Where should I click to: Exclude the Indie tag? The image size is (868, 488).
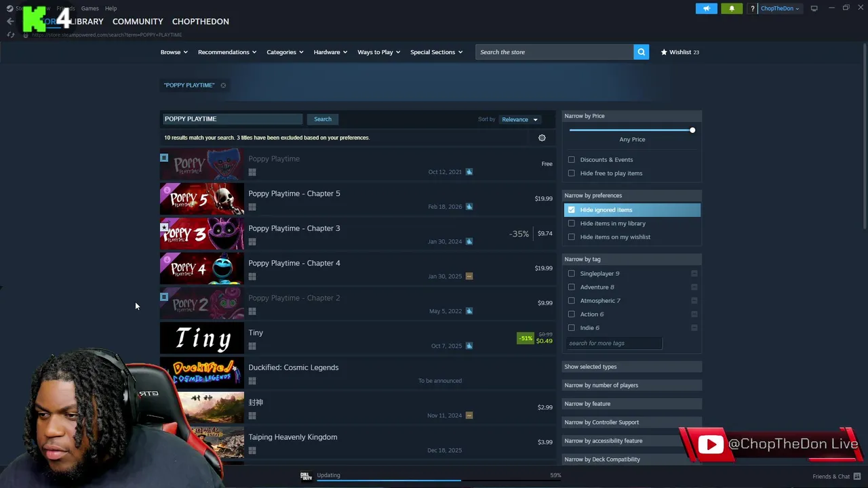tap(694, 327)
